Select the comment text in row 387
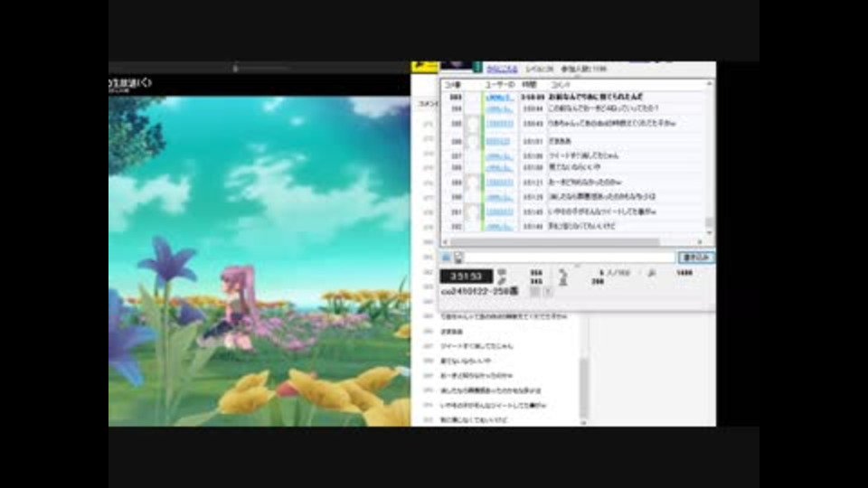Viewport: 868px width, 488px height. coord(583,155)
